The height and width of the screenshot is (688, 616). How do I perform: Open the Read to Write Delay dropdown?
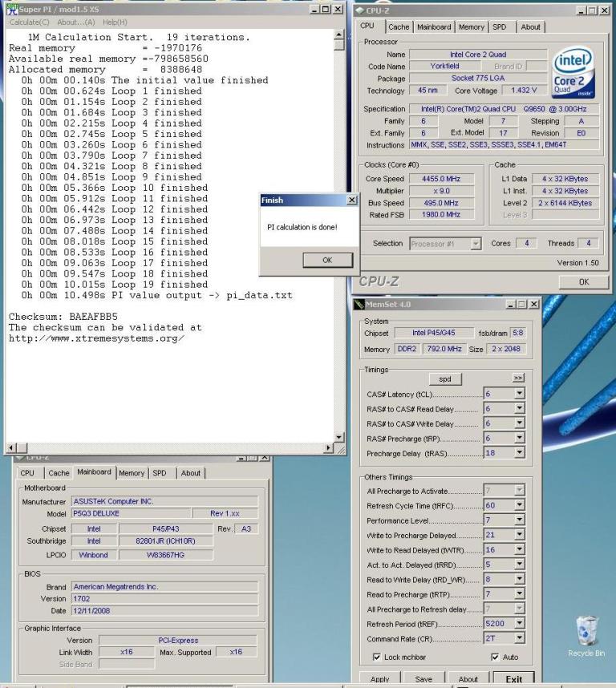pyautogui.click(x=520, y=579)
